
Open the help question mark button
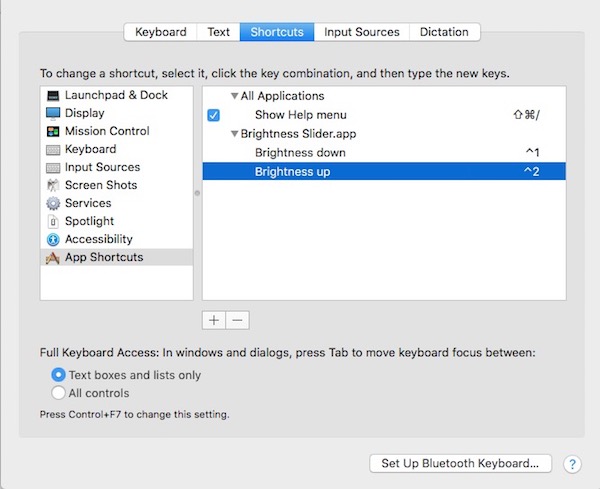[x=572, y=464]
